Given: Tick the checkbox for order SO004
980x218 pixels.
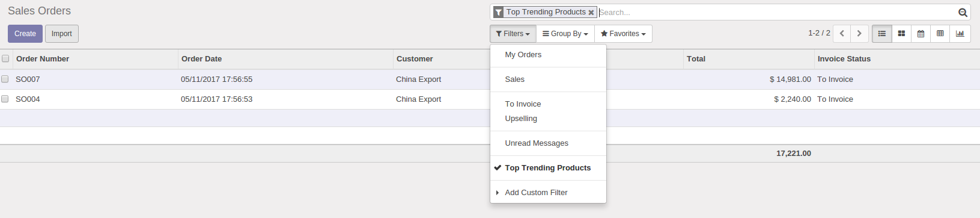Looking at the screenshot, I should point(5,99).
